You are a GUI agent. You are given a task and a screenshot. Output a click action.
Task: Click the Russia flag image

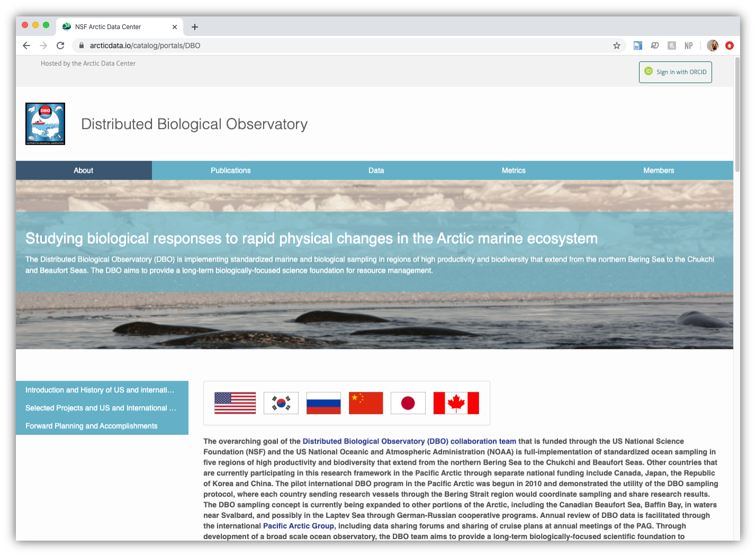tap(323, 403)
